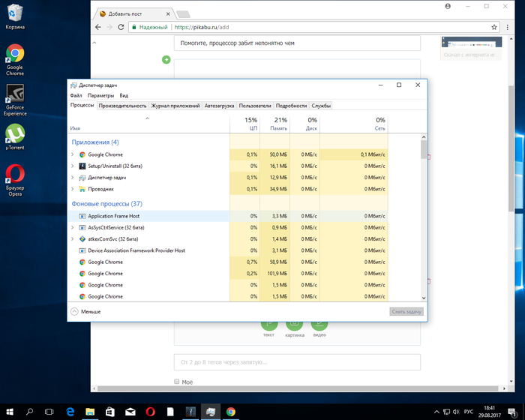
Task: Click the Снять задачу button
Action: tap(406, 311)
